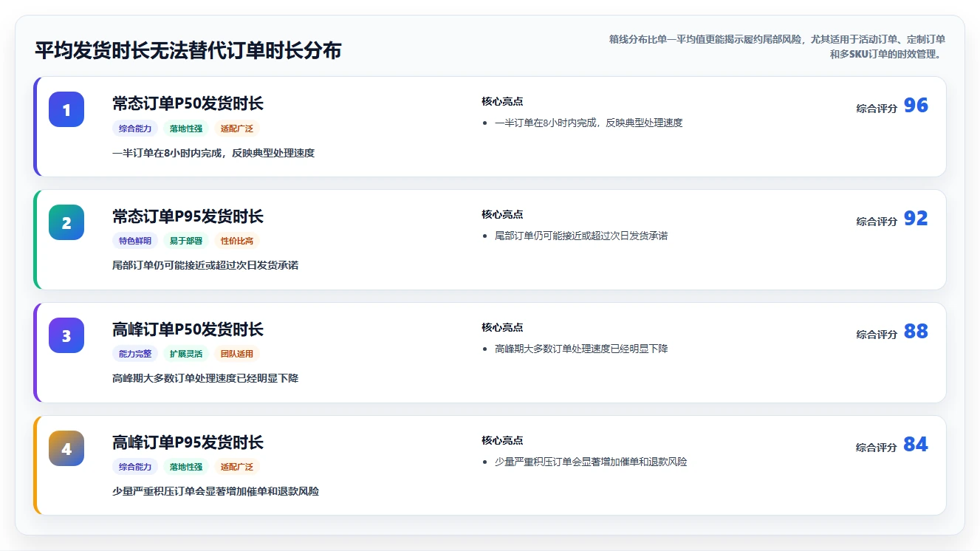Image resolution: width=980 pixels, height=551 pixels.
Task: Click bold description 高峰期大多数订单 below tags
Action: (205, 378)
